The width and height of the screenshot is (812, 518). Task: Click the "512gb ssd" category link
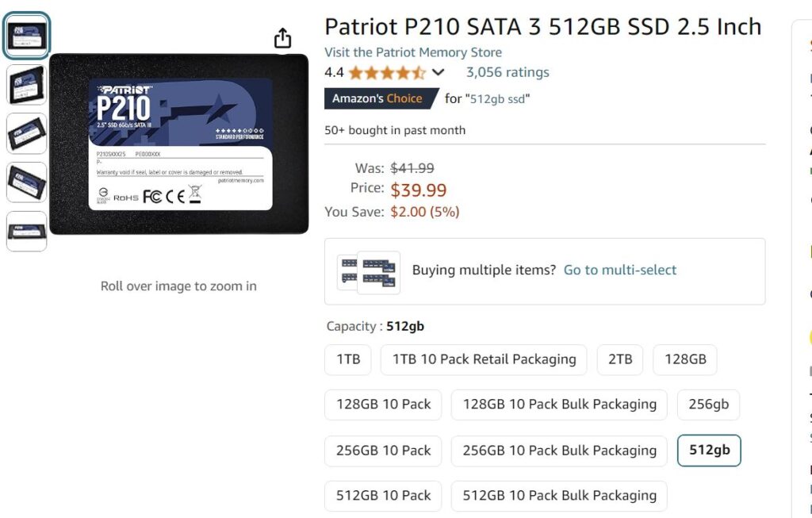[499, 99]
